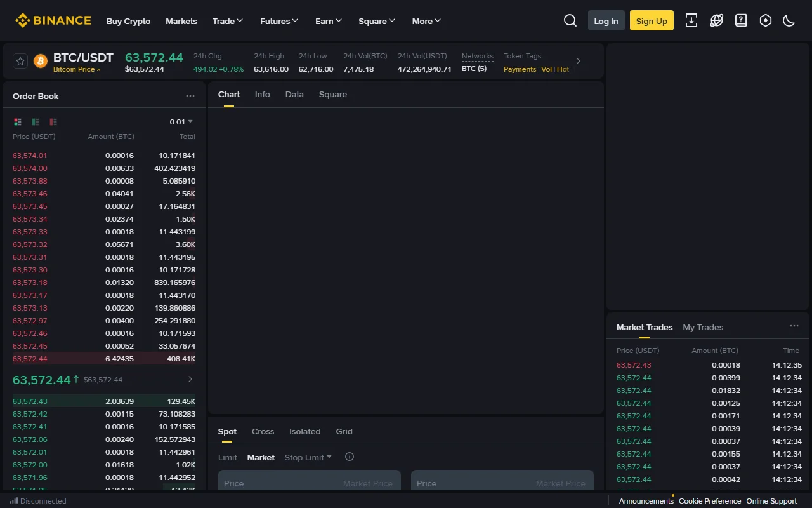This screenshot has width=812, height=508.
Task: Click the info icon beside Stop Limit
Action: (349, 457)
